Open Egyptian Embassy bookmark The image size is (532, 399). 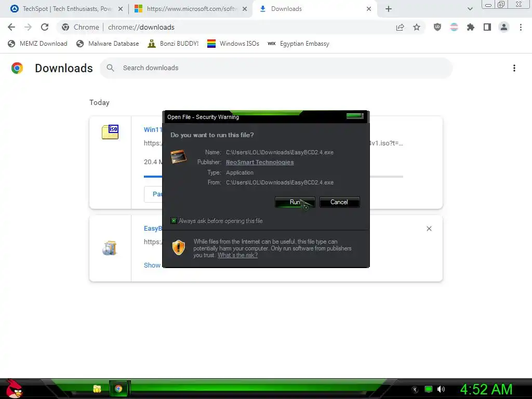coord(298,44)
